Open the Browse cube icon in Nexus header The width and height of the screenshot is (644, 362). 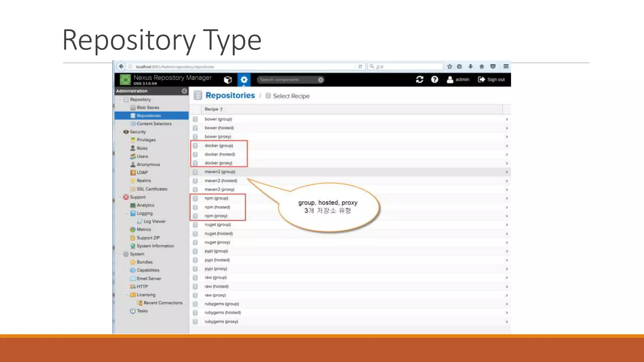228,80
